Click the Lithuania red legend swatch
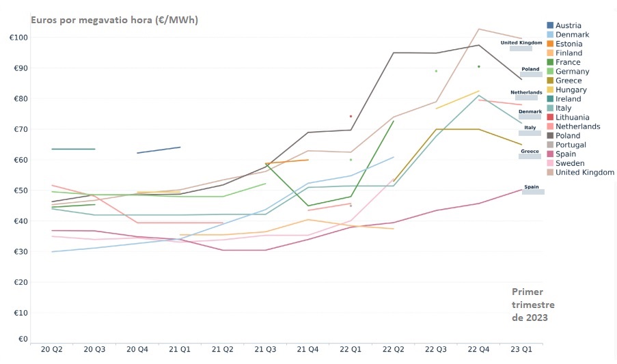The height and width of the screenshot is (364, 617). click(x=549, y=117)
